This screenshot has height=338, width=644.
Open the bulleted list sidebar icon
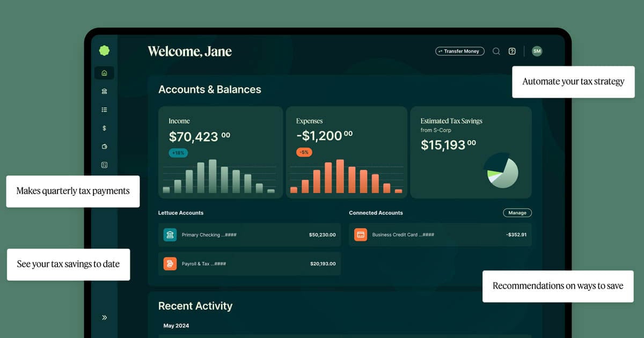point(104,109)
